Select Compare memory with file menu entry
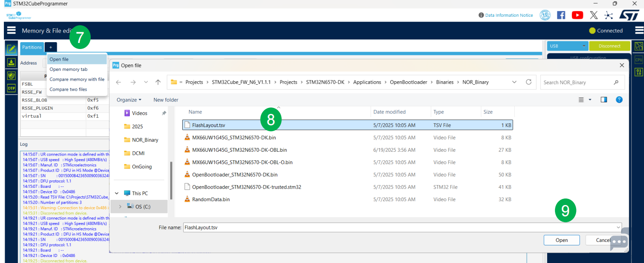644x263 pixels. tap(77, 80)
